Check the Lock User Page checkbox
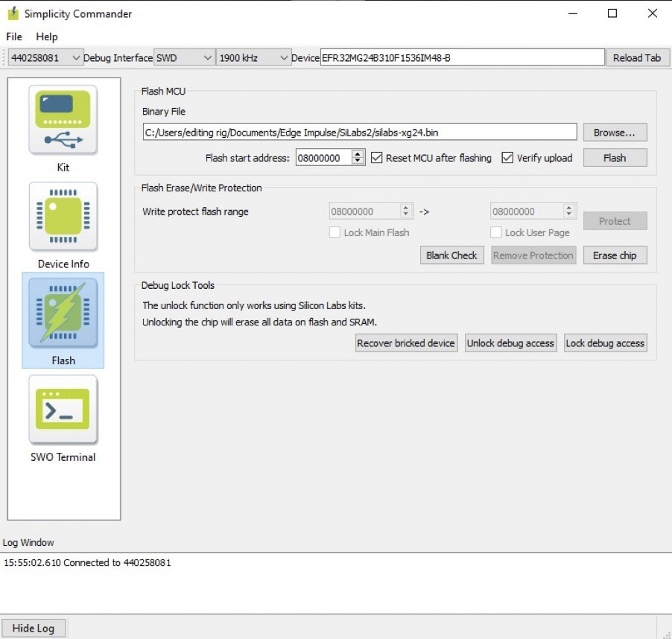The height and width of the screenshot is (639, 672). tap(495, 232)
